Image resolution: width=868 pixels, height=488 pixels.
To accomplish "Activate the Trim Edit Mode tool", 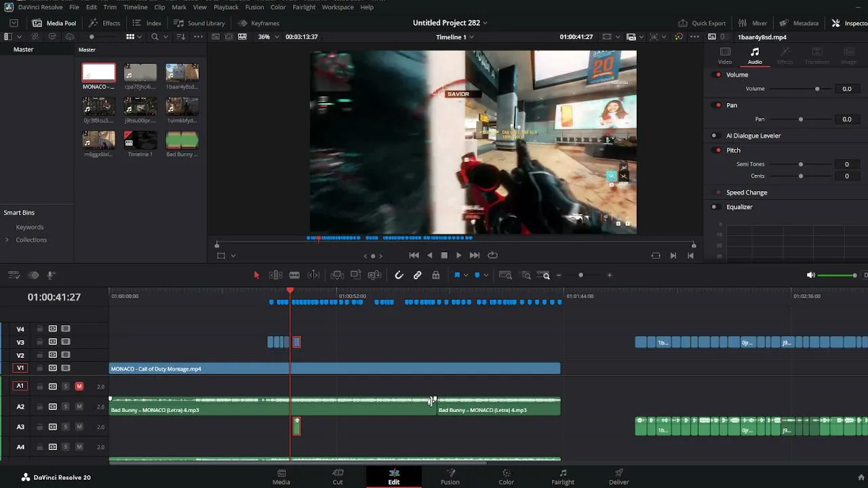I will pyautogui.click(x=275, y=275).
